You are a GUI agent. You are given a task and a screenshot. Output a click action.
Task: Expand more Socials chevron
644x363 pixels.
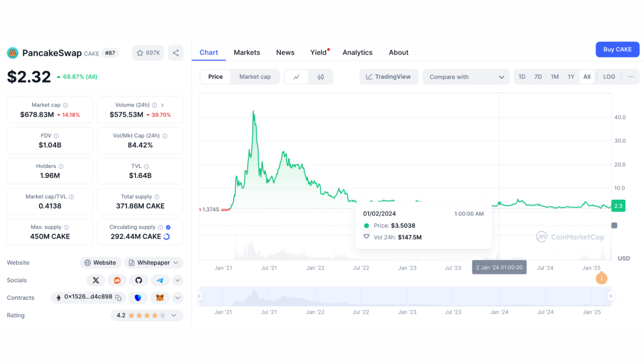pos(178,280)
